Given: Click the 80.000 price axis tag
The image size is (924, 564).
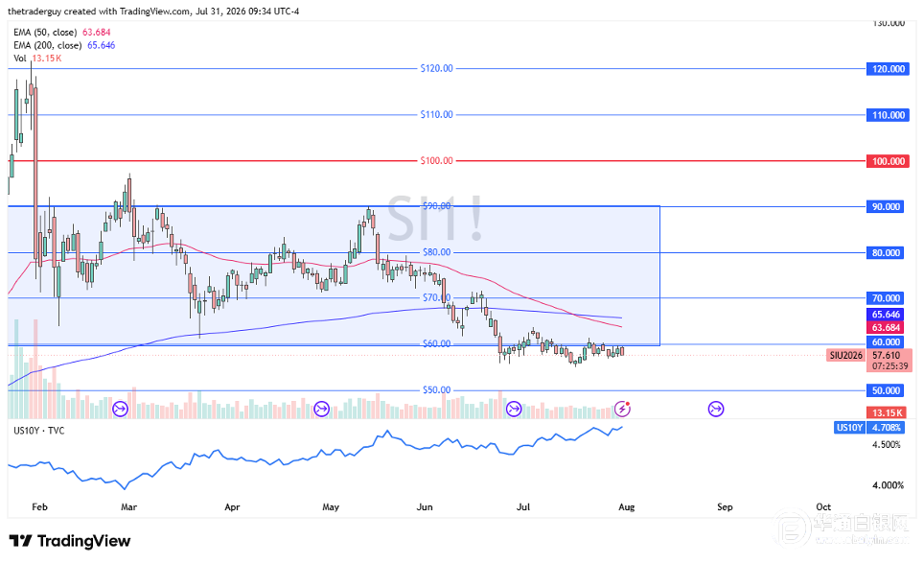Looking at the screenshot, I should tap(885, 252).
